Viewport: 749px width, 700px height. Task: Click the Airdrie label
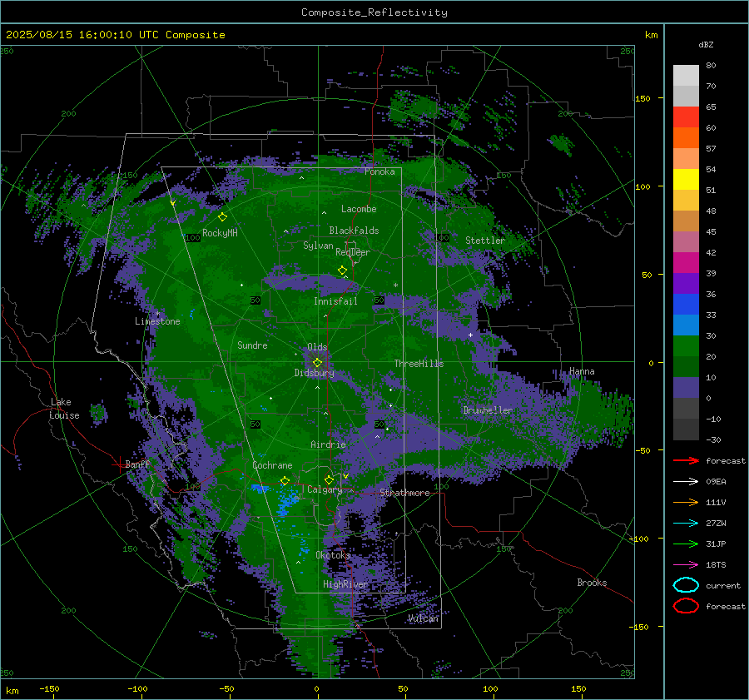tap(328, 444)
